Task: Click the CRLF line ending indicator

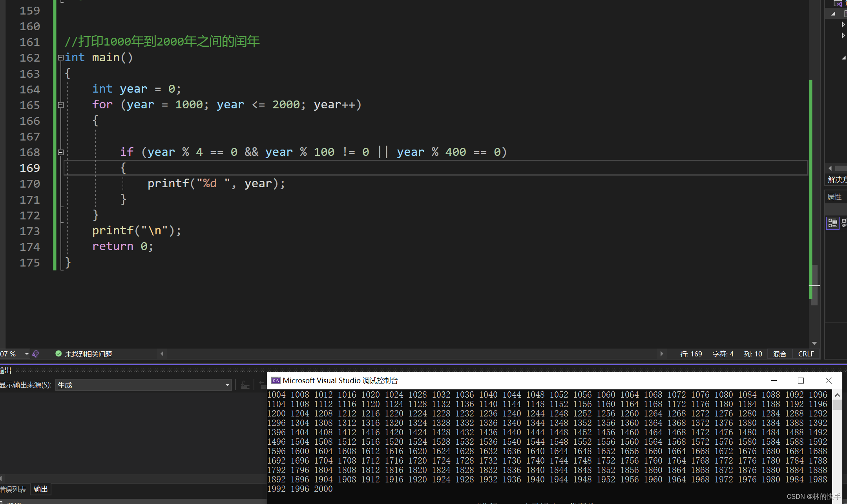Action: 806,354
